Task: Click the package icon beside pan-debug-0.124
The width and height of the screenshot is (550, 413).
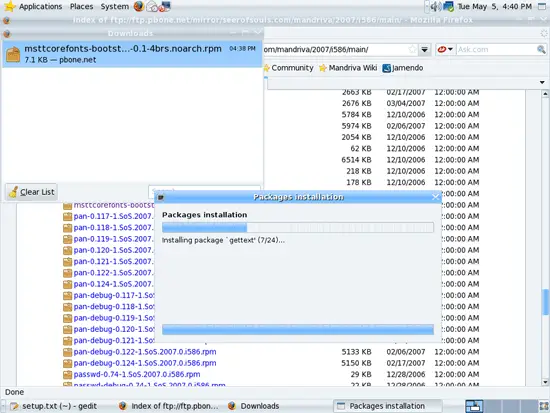Action: click(67, 363)
